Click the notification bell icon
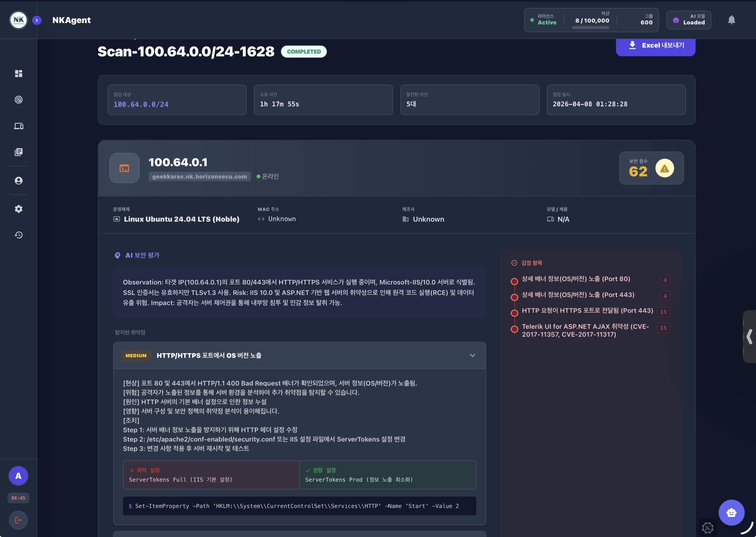Image resolution: width=756 pixels, height=537 pixels. coord(731,20)
